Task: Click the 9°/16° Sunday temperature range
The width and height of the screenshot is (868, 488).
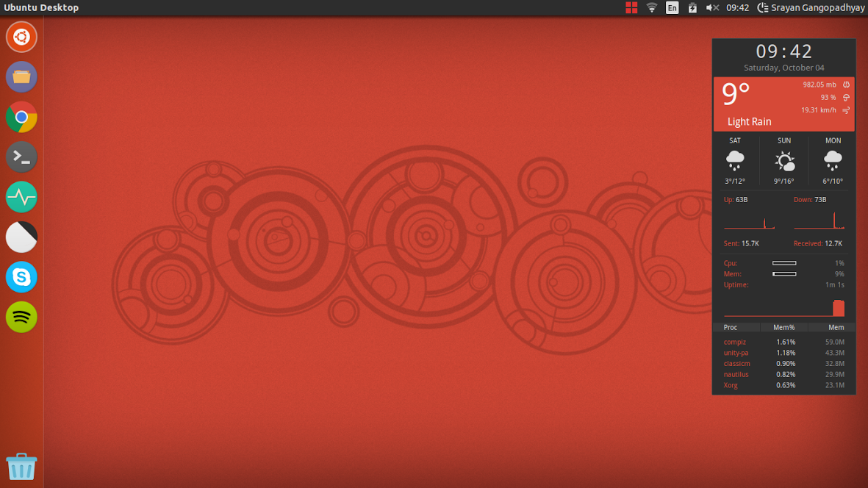Action: click(x=784, y=181)
